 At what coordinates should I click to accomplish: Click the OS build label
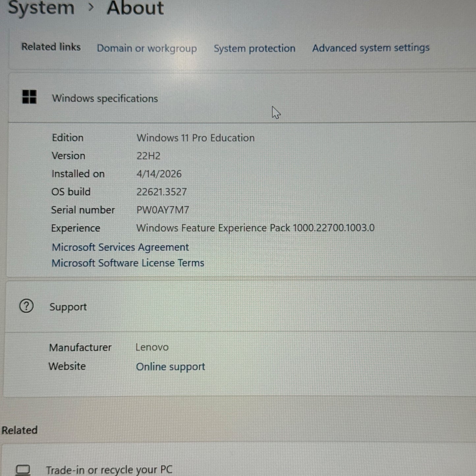[x=71, y=192]
